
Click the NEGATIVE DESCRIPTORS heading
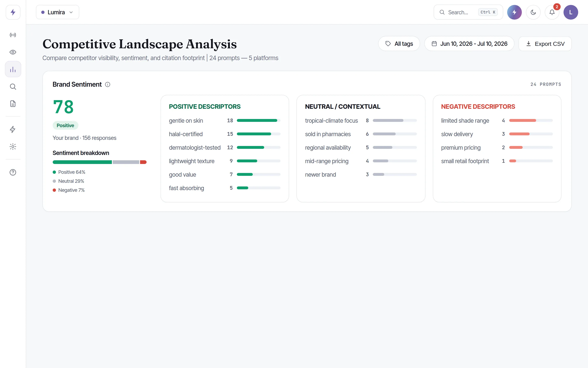[478, 107]
